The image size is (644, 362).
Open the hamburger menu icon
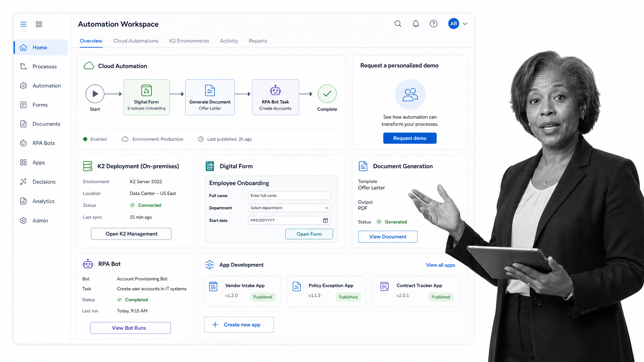[x=23, y=24]
